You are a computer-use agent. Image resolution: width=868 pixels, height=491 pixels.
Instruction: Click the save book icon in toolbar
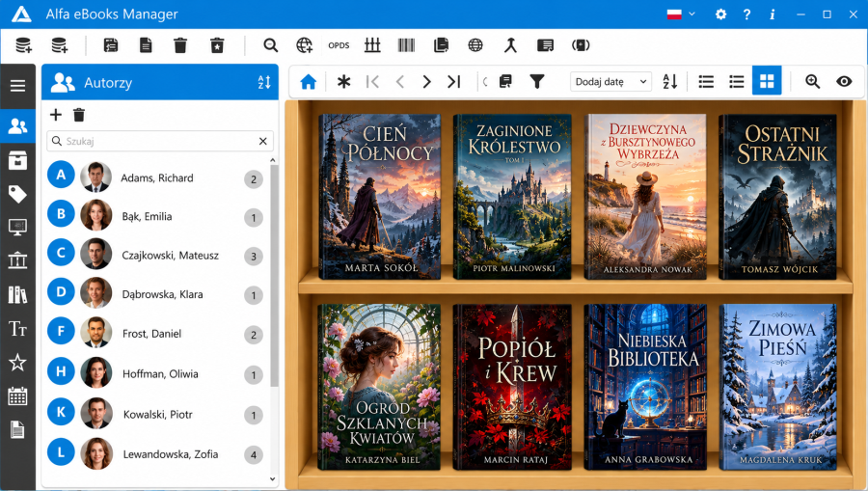click(111, 45)
